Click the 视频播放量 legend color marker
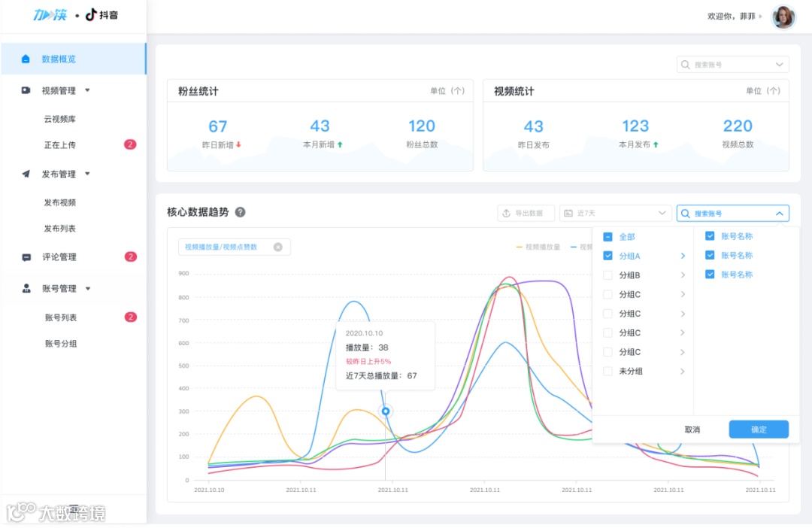812x528 pixels. pyautogui.click(x=519, y=245)
